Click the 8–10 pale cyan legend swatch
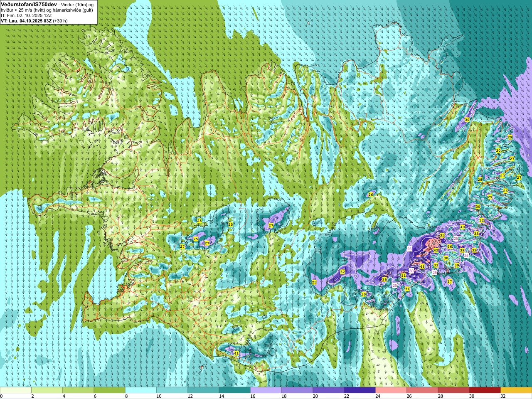This screenshot has height=399, width=532. click(141, 390)
